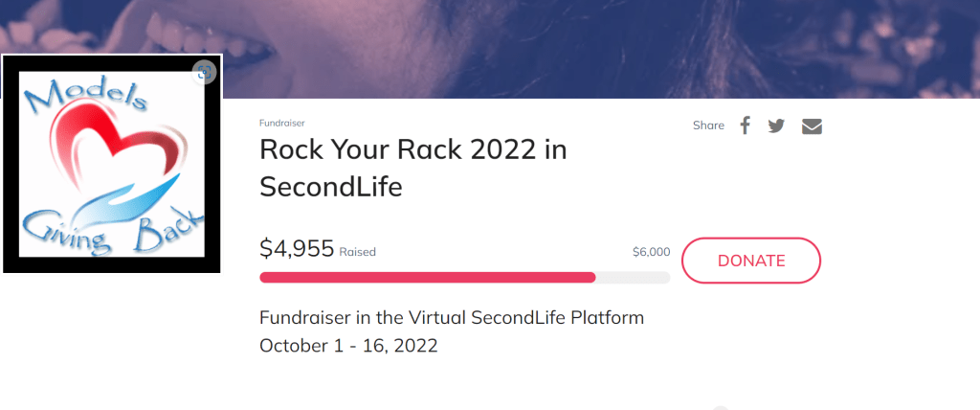The height and width of the screenshot is (410, 980).
Task: Share fundraiser via email envelope icon
Action: coord(812,125)
